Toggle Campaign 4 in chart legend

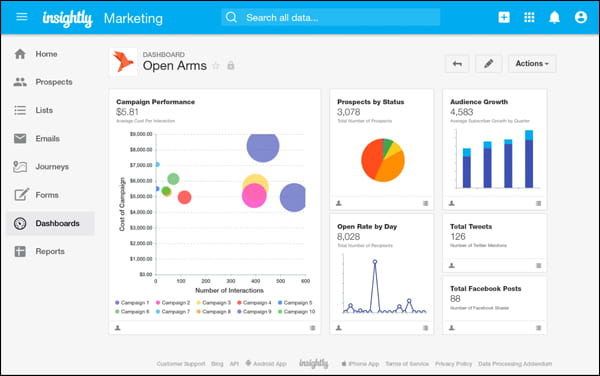pos(254,303)
